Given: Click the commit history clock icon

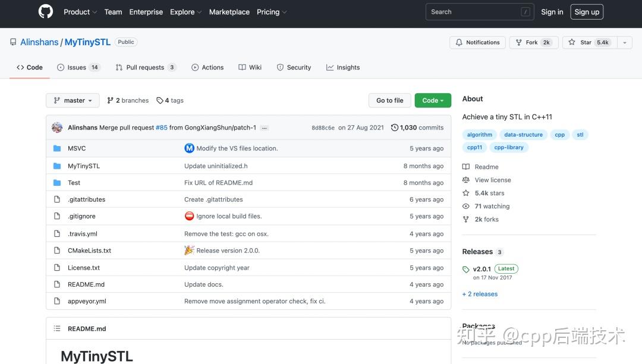Looking at the screenshot, I should 395,128.
